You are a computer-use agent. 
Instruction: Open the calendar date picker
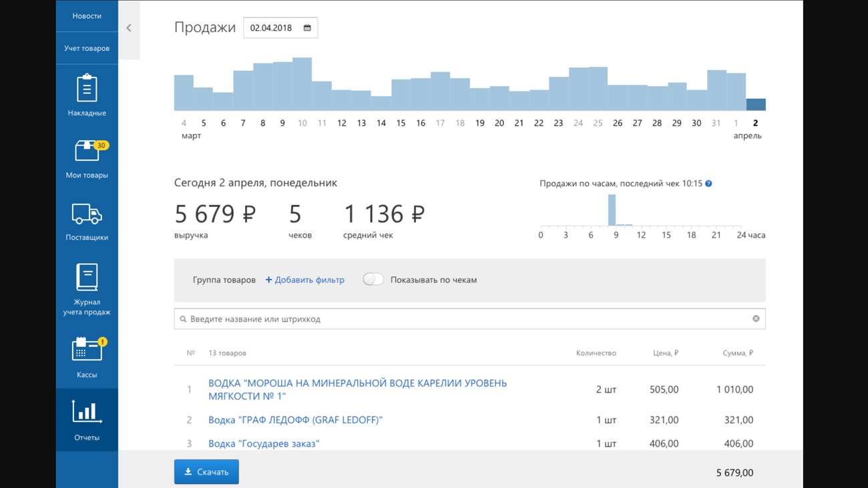point(307,28)
